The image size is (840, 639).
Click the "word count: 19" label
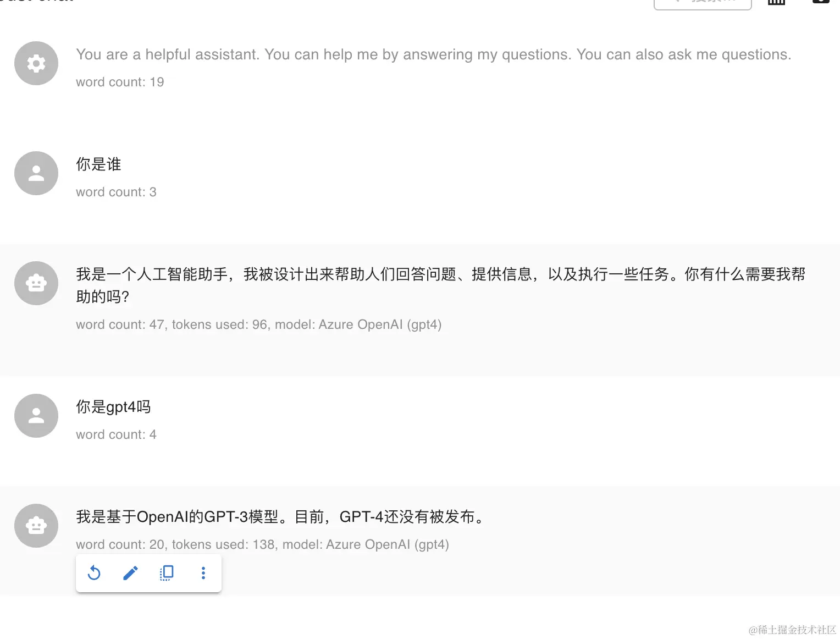120,82
